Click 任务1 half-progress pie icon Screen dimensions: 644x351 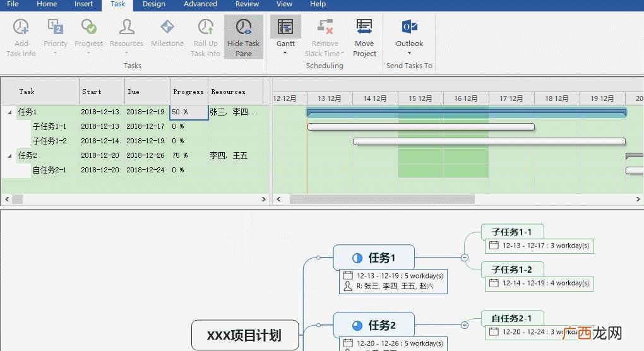[357, 258]
